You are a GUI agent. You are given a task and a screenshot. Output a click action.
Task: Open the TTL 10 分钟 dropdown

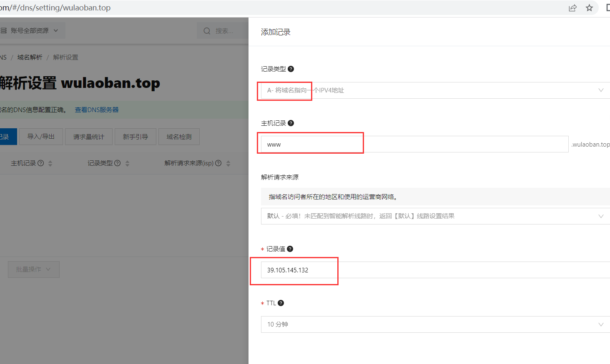pos(434,324)
